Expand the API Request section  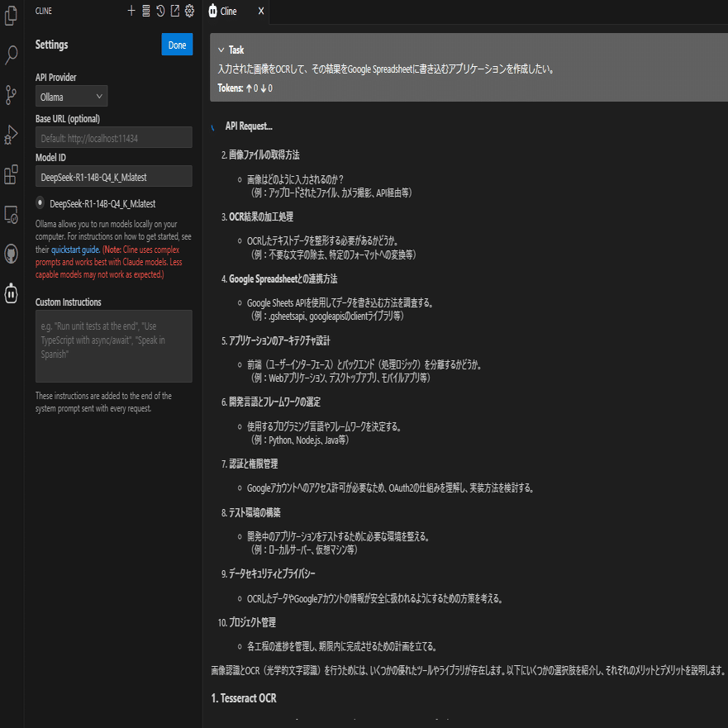coord(248,126)
